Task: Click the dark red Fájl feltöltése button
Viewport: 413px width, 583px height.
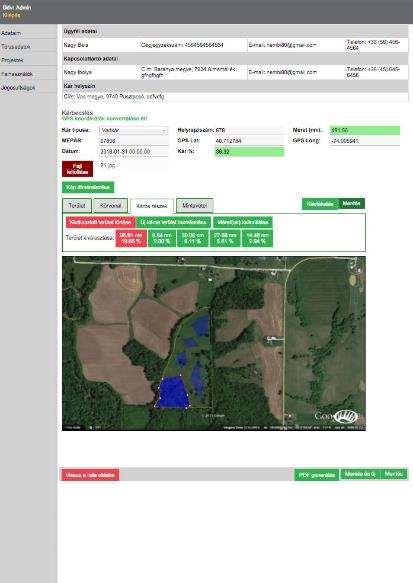Action: 77,169
